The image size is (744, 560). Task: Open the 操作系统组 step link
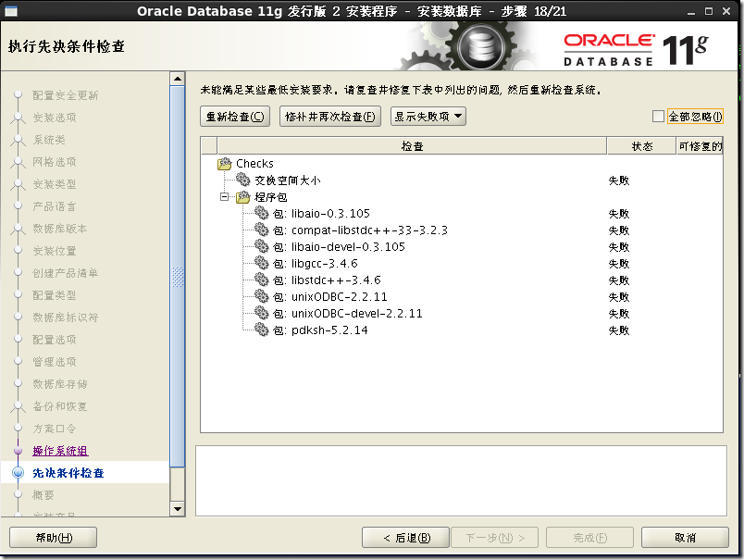tap(60, 451)
